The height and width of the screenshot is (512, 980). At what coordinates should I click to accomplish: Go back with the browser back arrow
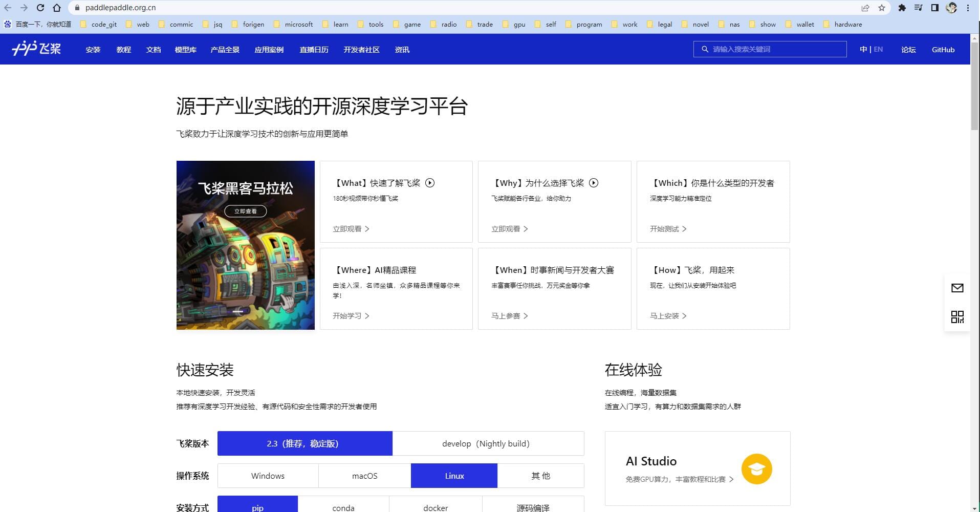click(8, 8)
